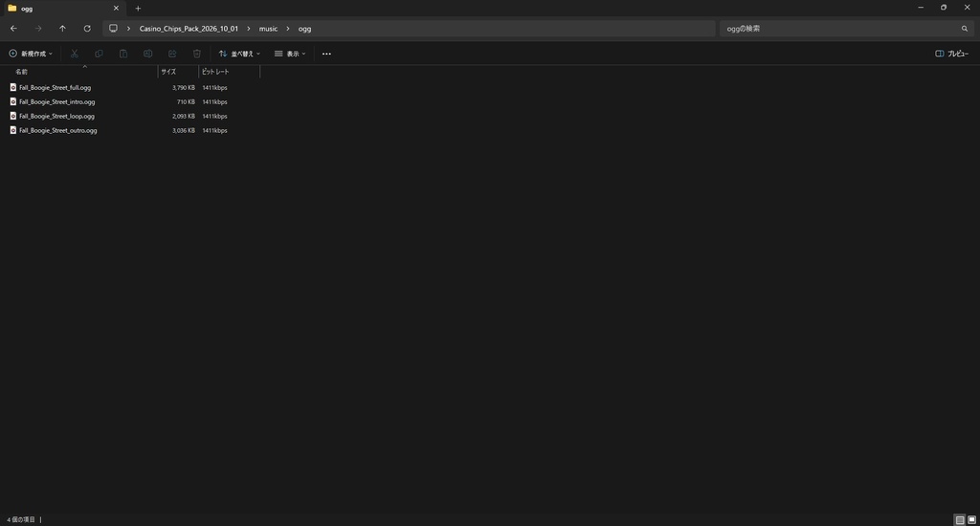The image size is (980, 526).
Task: Click the Paste clipboard icon
Action: click(x=123, y=54)
